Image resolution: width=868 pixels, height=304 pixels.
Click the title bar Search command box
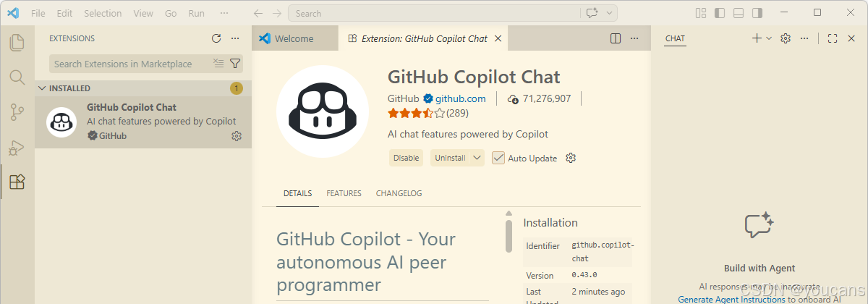coord(434,13)
